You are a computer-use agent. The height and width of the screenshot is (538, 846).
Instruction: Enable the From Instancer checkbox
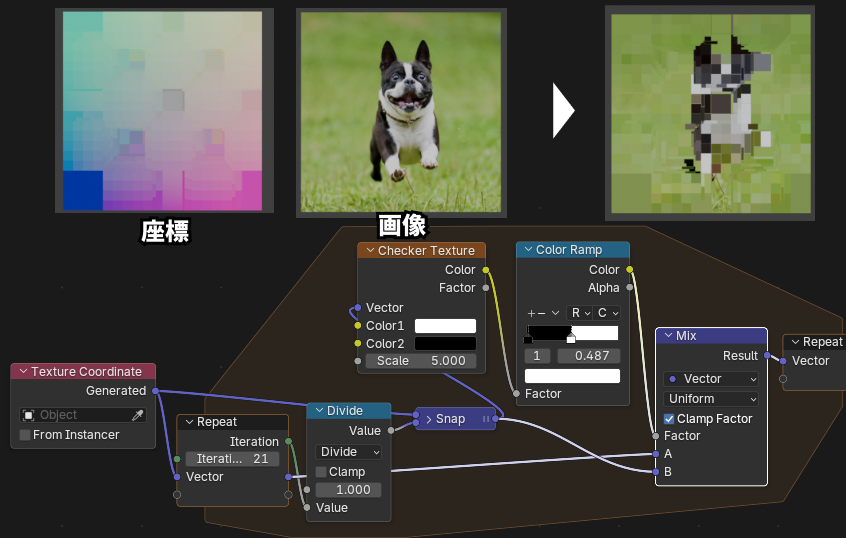25,435
